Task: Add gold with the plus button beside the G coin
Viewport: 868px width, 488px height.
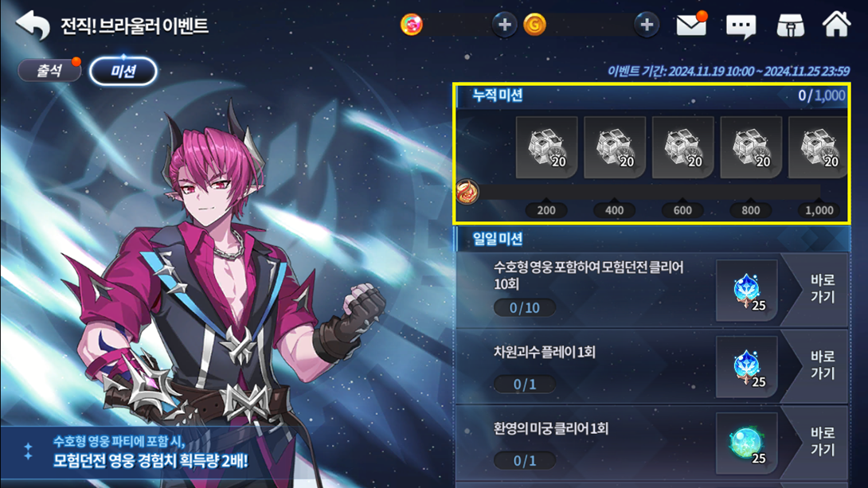Action: click(x=646, y=25)
